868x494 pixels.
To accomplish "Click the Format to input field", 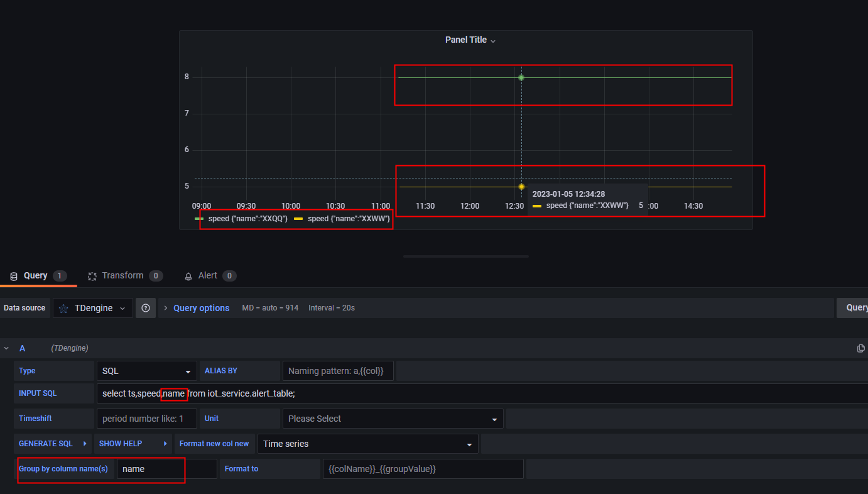I will [x=423, y=469].
